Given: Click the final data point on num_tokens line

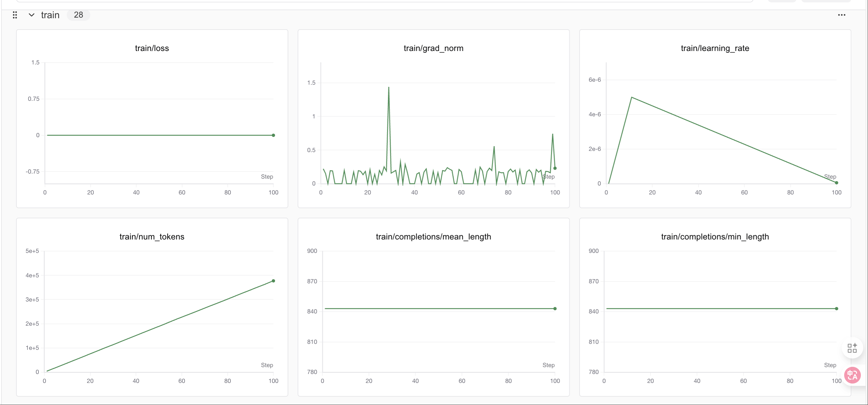Looking at the screenshot, I should (x=273, y=281).
